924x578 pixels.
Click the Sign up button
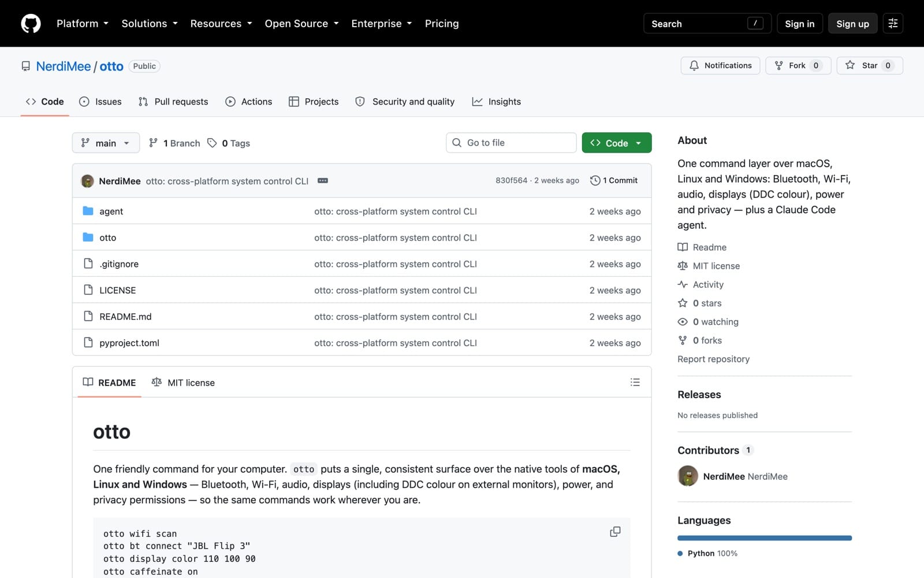click(x=852, y=24)
